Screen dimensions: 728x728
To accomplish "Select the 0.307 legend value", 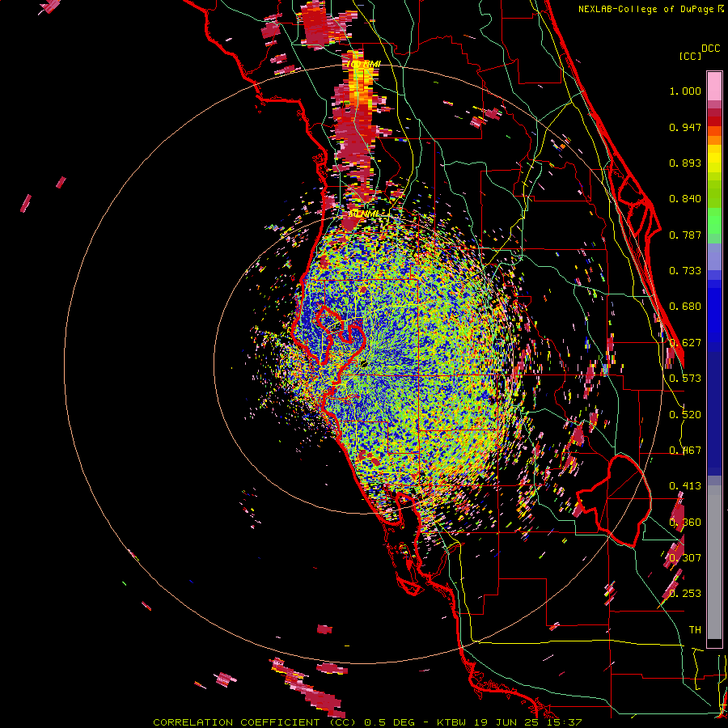I will pos(685,557).
